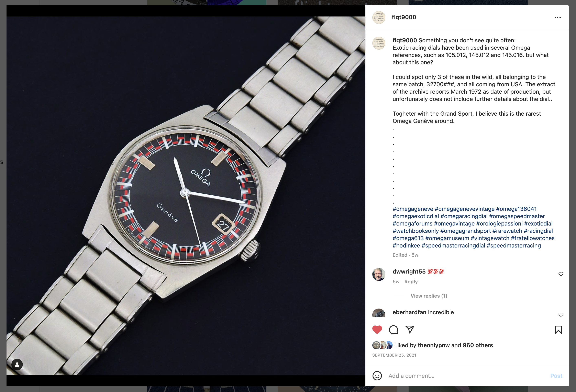This screenshot has height=392, width=576.
Task: Save post with bookmark icon
Action: click(558, 330)
